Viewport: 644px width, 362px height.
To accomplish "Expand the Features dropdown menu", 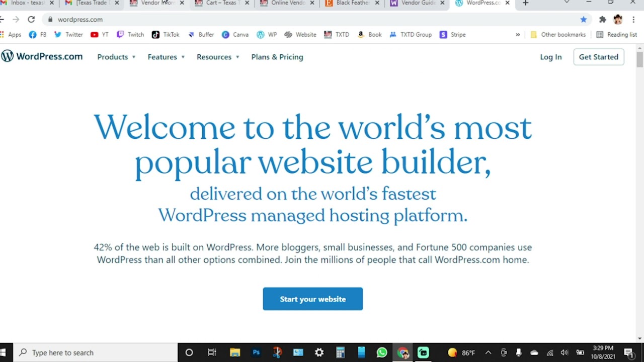I will click(x=166, y=57).
